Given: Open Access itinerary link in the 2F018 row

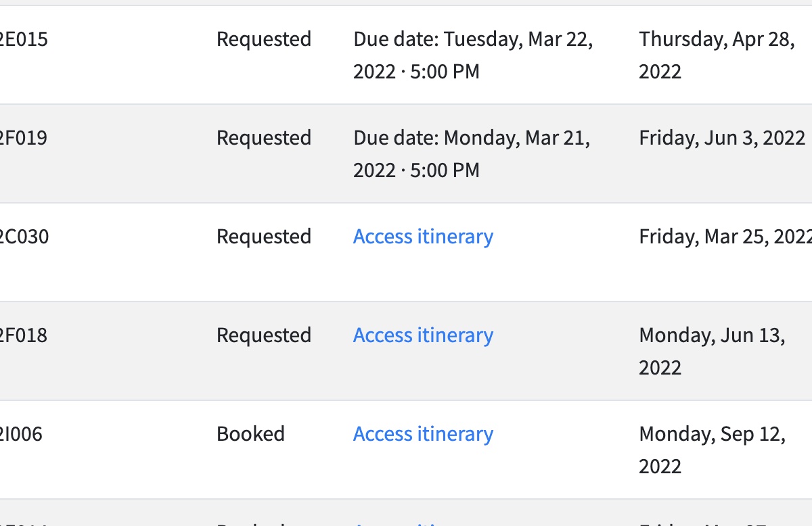Looking at the screenshot, I should click(x=423, y=335).
